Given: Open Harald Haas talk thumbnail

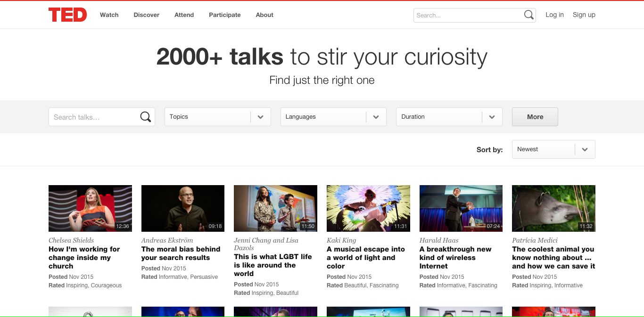Looking at the screenshot, I should coord(461,208).
